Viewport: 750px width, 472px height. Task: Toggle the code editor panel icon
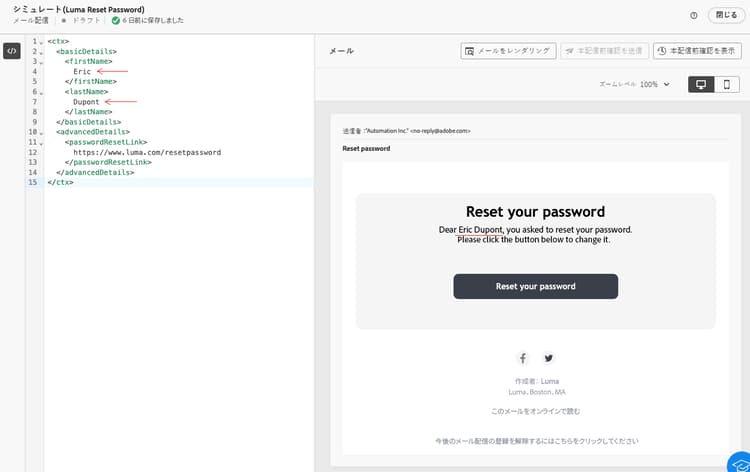point(12,51)
